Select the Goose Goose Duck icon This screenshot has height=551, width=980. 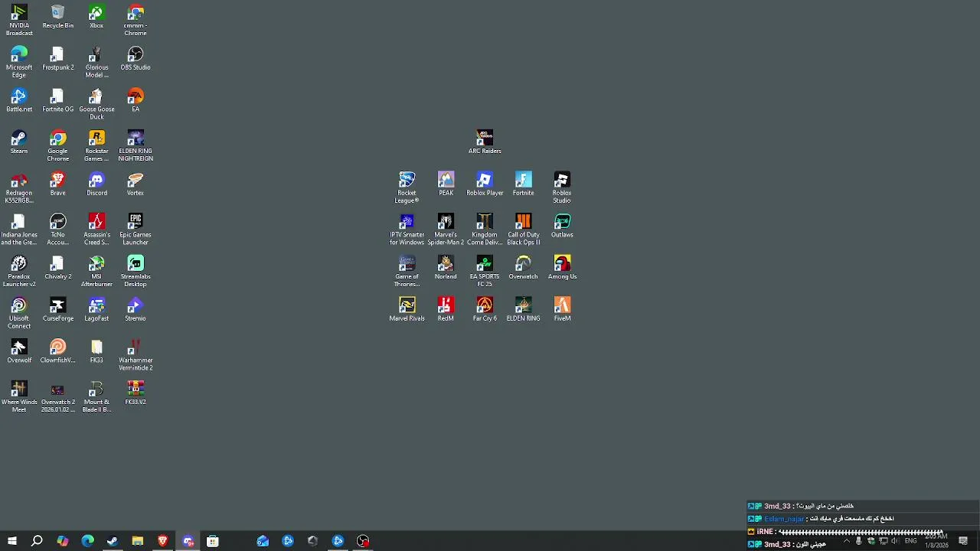pos(96,104)
